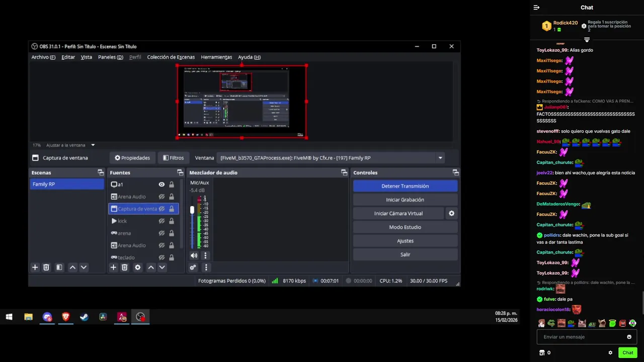This screenshot has width=644, height=362.
Task: Move selected source up in Fuentes
Action: pyautogui.click(x=151, y=267)
